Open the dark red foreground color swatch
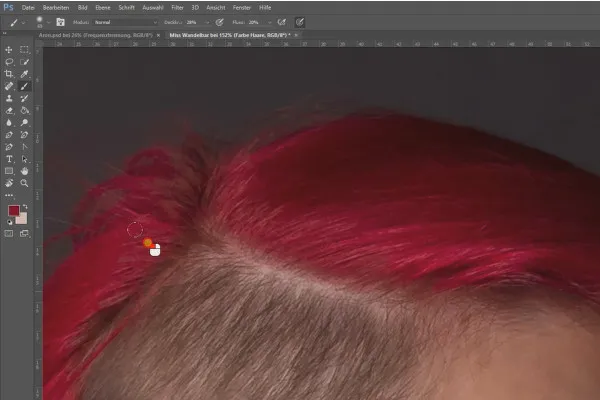Image resolution: width=600 pixels, height=400 pixels. 13,211
